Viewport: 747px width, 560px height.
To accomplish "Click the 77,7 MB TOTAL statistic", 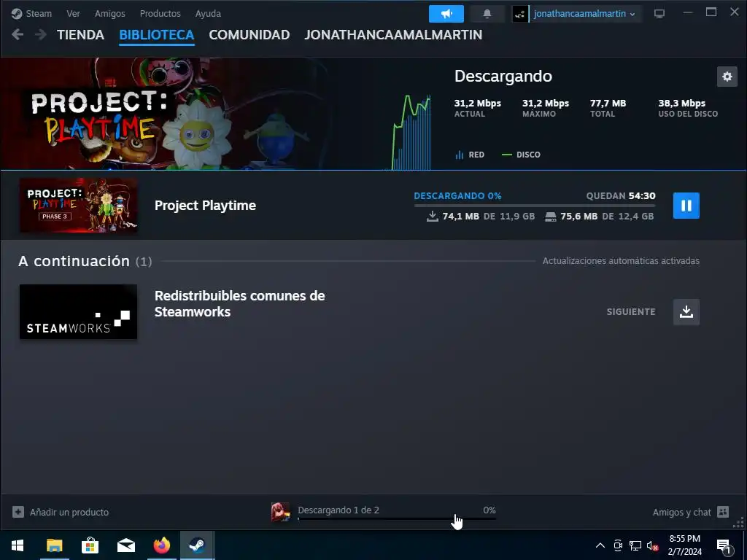I will [x=608, y=108].
